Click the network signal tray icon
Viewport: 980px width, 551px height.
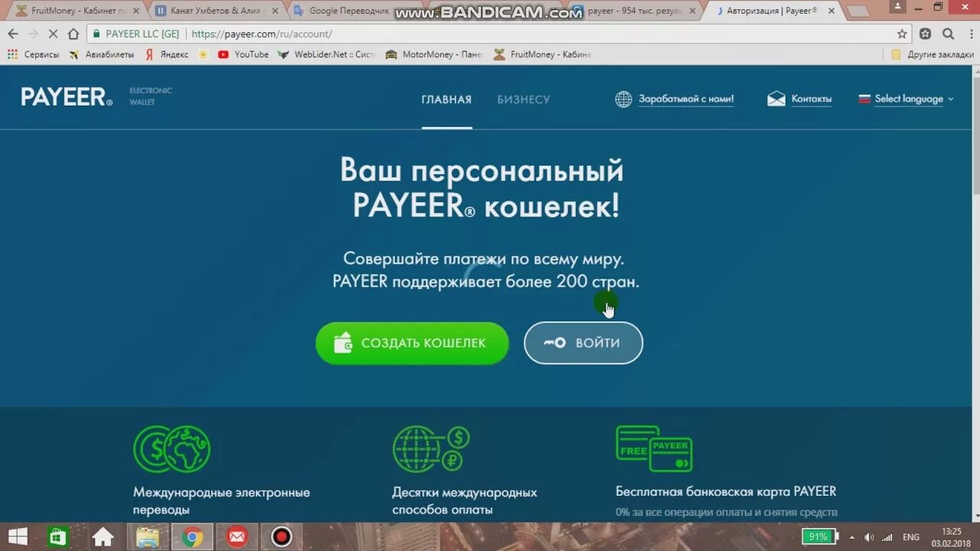[887, 537]
